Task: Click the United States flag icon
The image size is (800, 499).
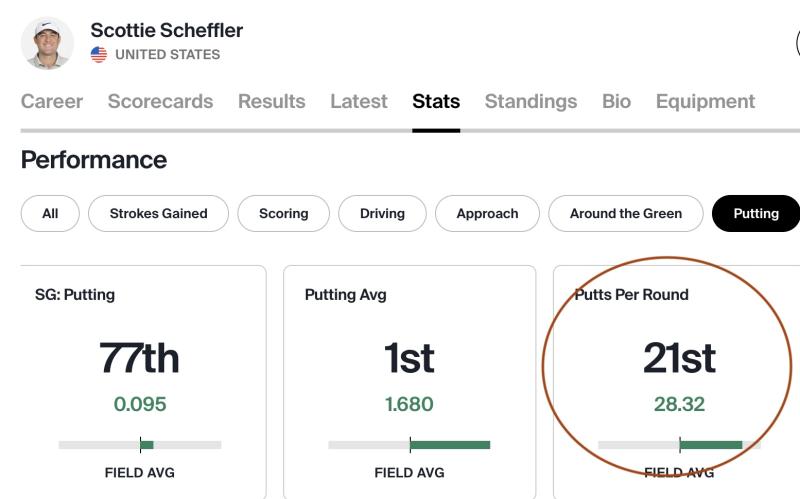Action: [99, 55]
